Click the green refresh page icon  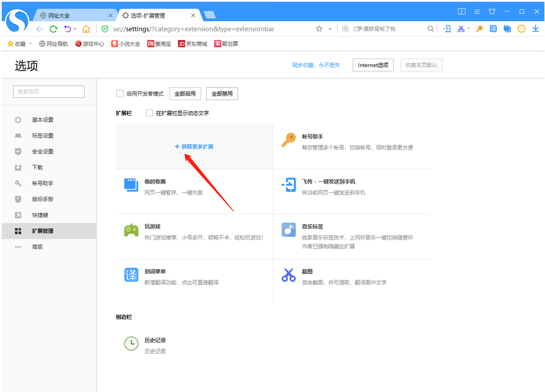53,29
